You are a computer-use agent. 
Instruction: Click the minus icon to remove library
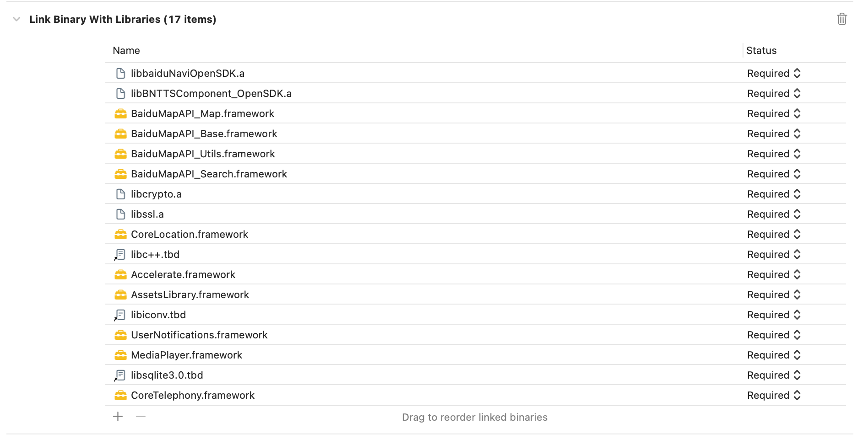point(141,417)
